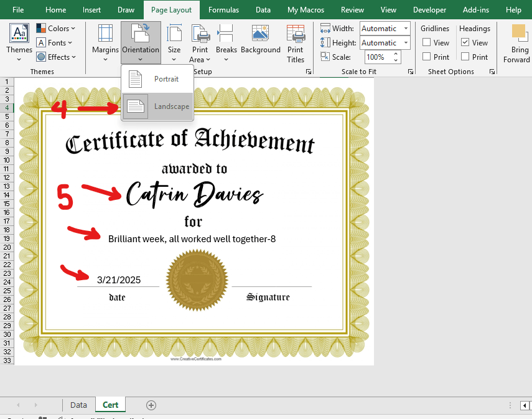Expand the Width Automatic dropdown

coord(406,29)
